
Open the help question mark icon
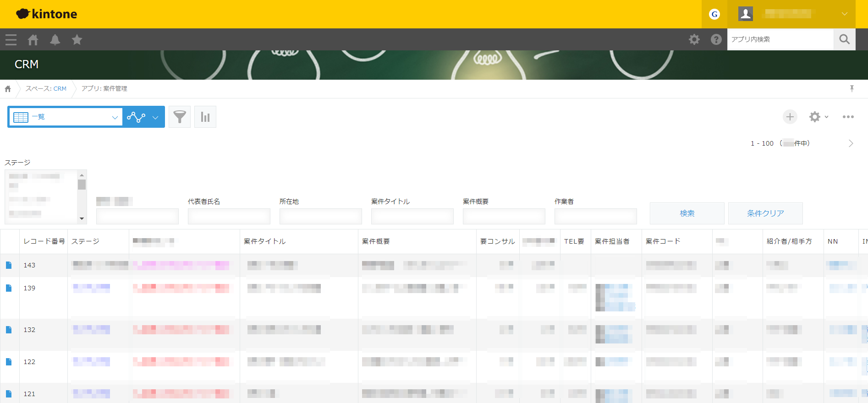tap(716, 40)
